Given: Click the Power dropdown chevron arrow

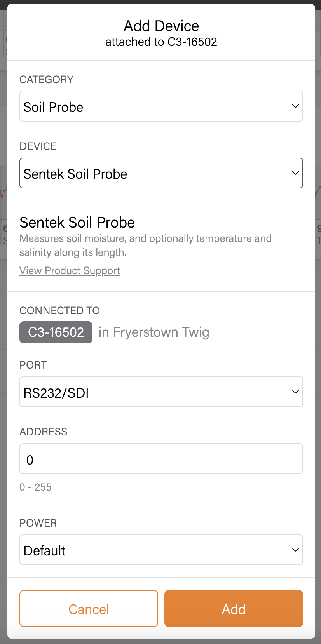Looking at the screenshot, I should point(295,550).
